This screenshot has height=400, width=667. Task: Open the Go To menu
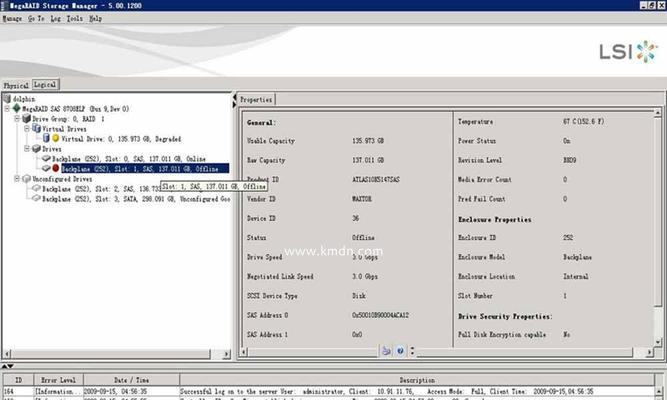tap(36, 18)
